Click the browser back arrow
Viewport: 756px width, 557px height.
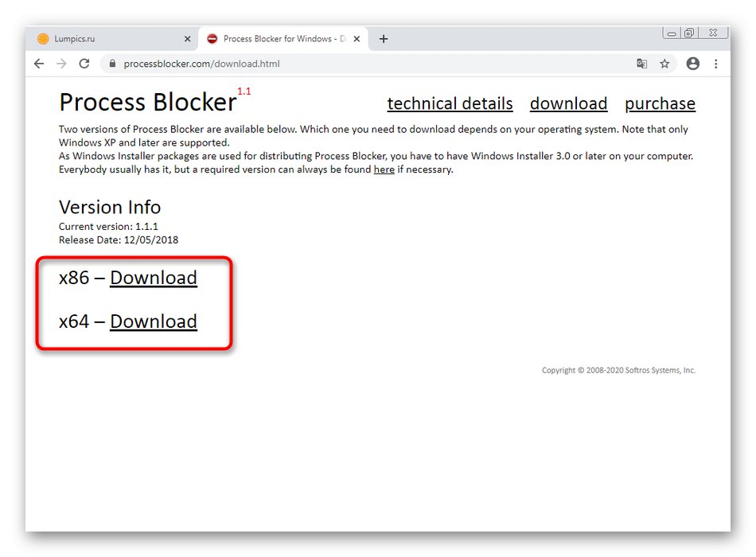[x=39, y=64]
